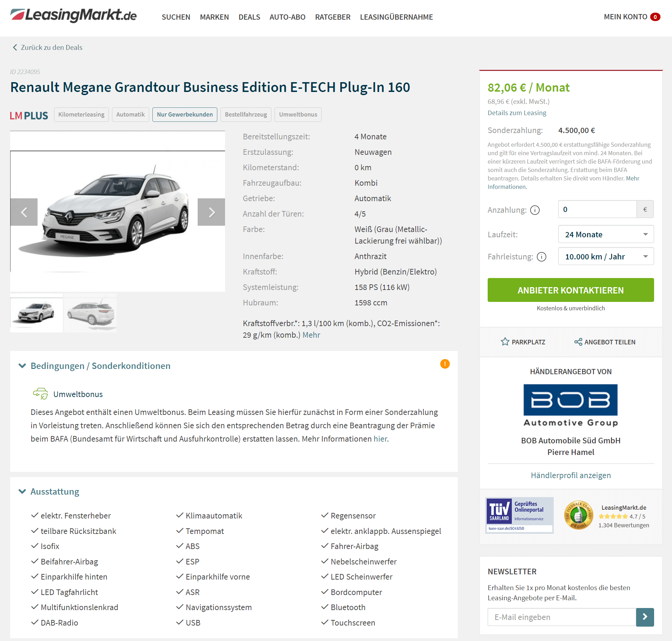Open info icon next to Fahrleistung
Screen dimensions: 672x641
click(x=542, y=257)
